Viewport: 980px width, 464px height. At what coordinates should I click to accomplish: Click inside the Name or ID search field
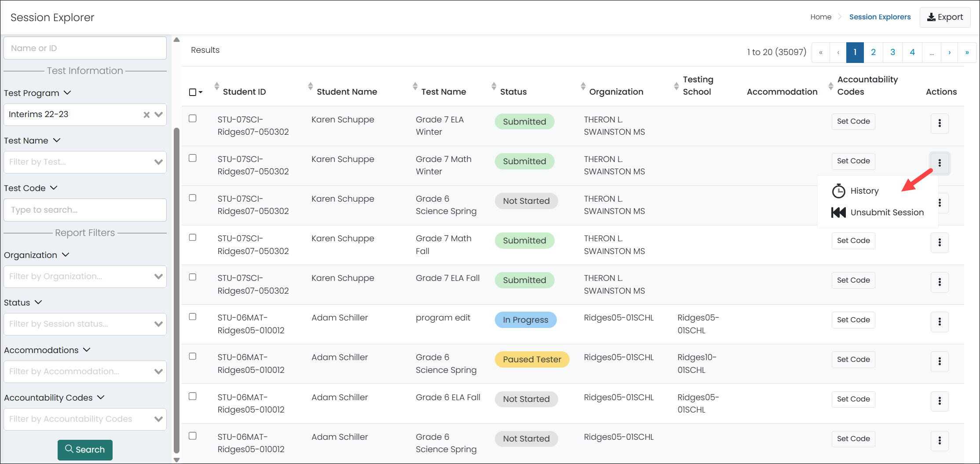pyautogui.click(x=85, y=48)
